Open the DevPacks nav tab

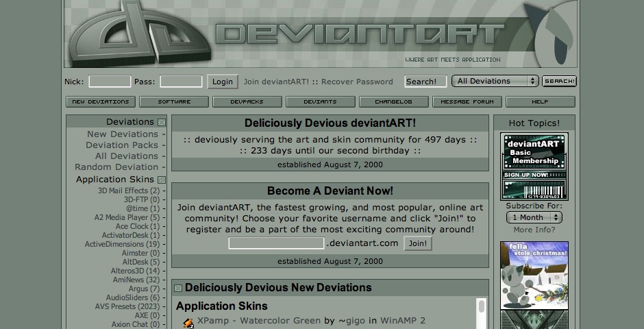click(x=247, y=102)
